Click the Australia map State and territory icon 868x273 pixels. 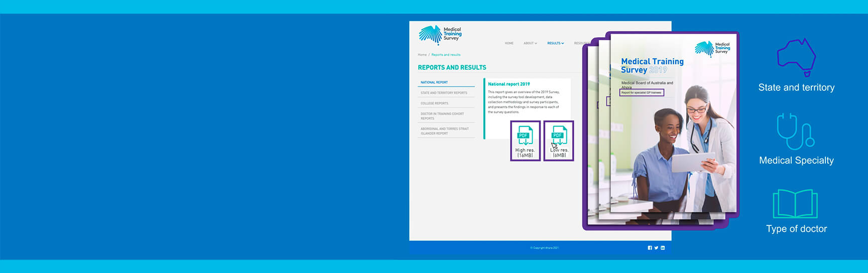tap(796, 57)
